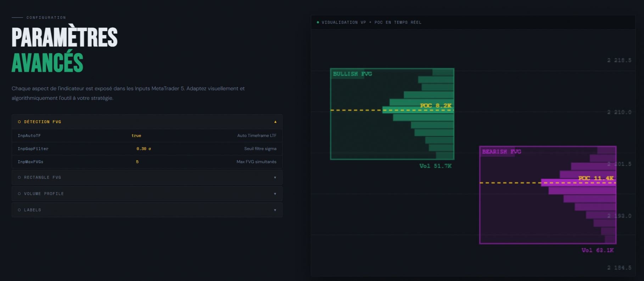Click the Bullish FVG label
Screen dimensions: 644x281
click(352, 74)
